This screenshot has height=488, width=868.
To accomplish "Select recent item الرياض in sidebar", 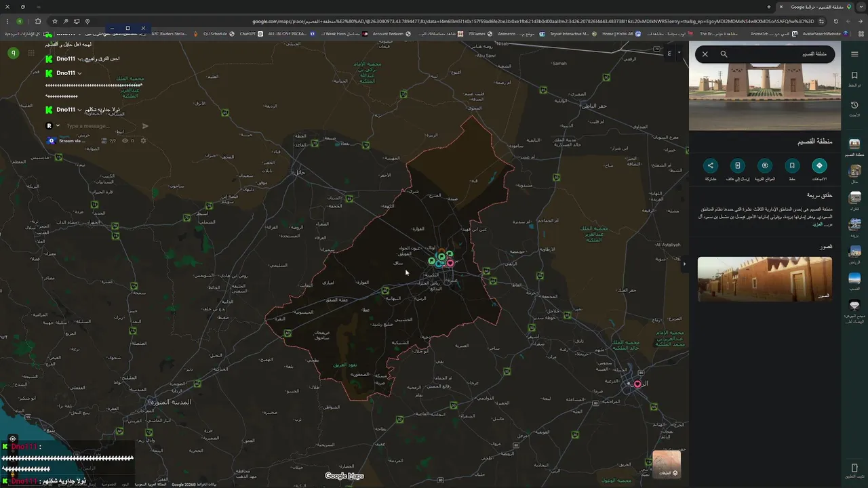I will pos(854,254).
